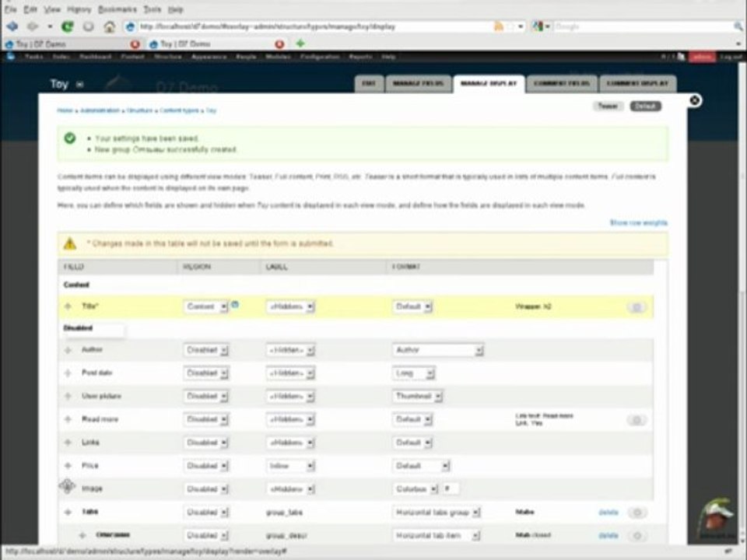Open the Horizontal tabs group format dropdown
Viewport: 747px width, 560px height.
(436, 513)
